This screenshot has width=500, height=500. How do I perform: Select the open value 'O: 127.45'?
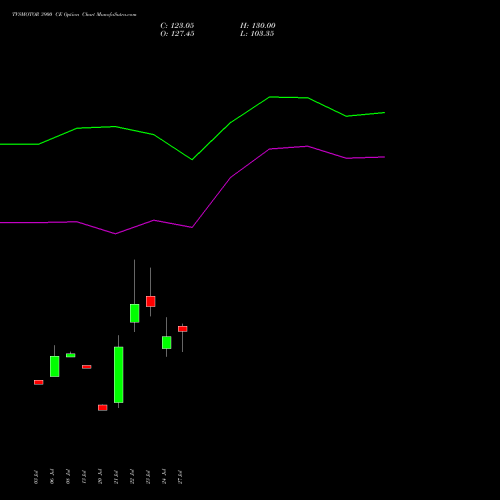pyautogui.click(x=177, y=34)
